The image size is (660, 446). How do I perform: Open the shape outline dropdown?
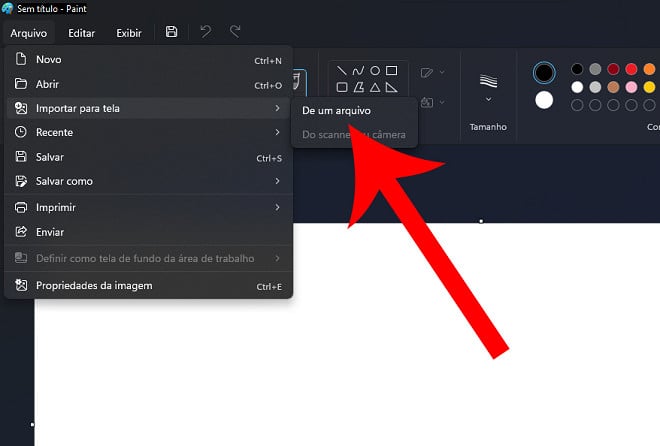[432, 73]
